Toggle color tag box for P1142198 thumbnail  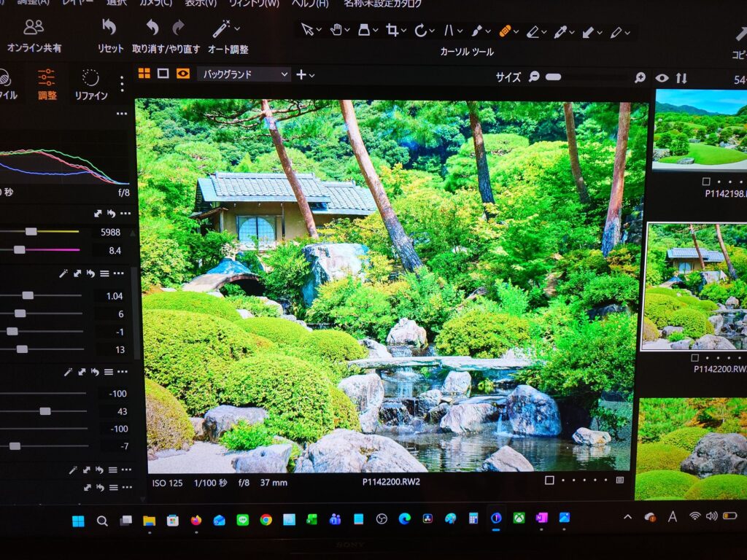pyautogui.click(x=706, y=182)
